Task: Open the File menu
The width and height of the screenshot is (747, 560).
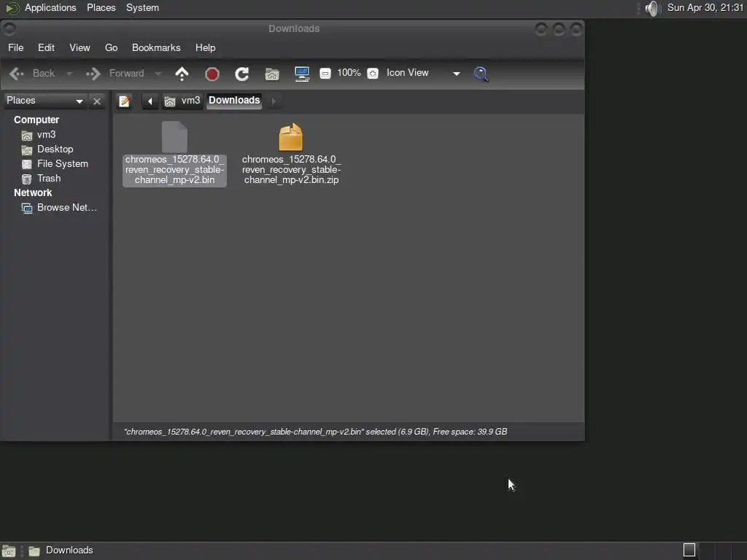Action: coord(16,47)
